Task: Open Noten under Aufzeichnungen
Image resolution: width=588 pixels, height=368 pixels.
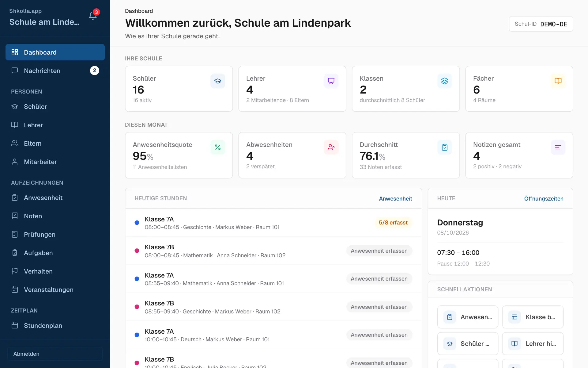Action: (55, 216)
